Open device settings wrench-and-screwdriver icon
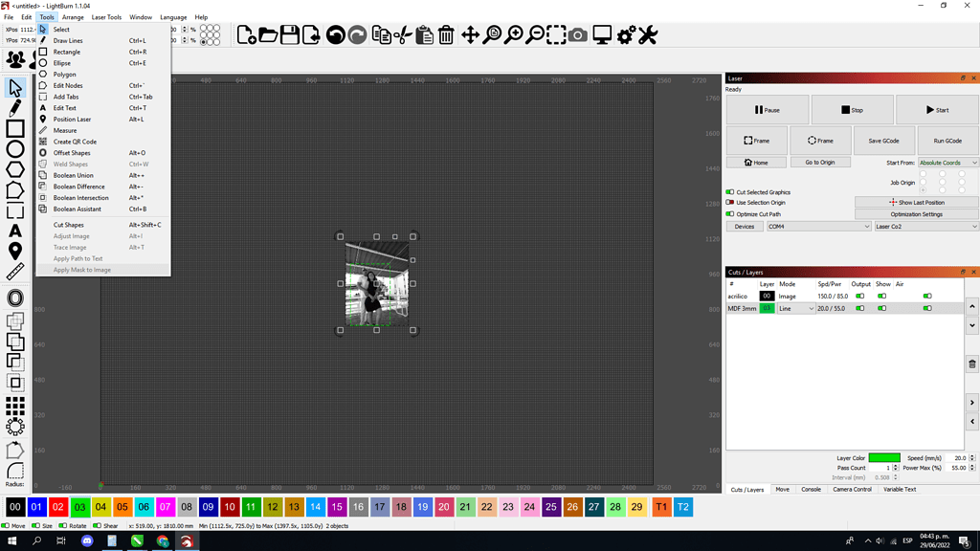Image resolution: width=980 pixels, height=551 pixels. coord(648,35)
